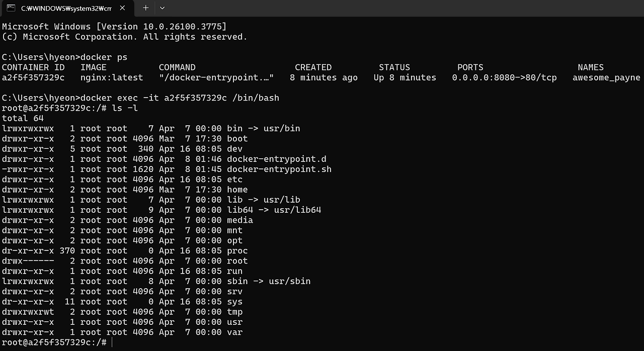
Task: Click the 'docker-entrypoint.d' entry
Action: click(277, 159)
